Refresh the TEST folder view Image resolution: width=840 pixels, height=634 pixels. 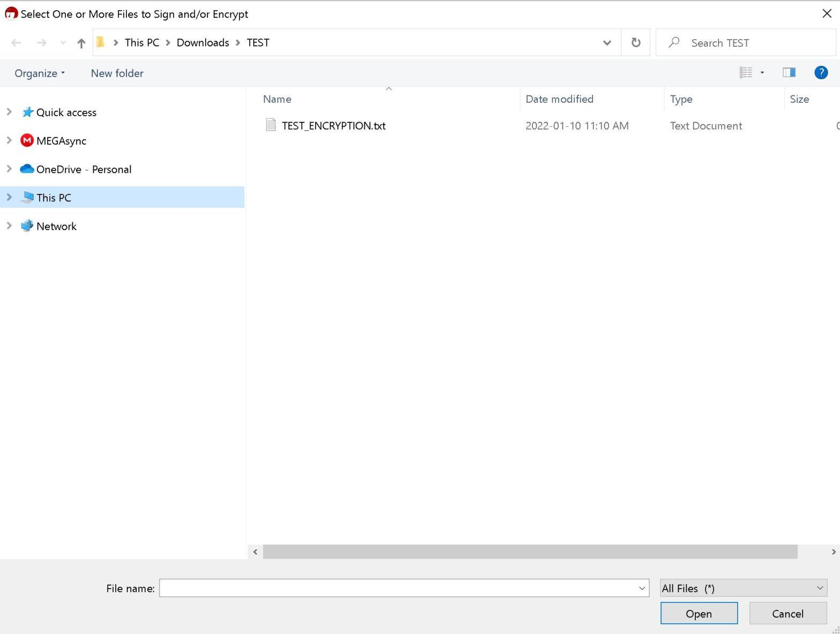[636, 43]
